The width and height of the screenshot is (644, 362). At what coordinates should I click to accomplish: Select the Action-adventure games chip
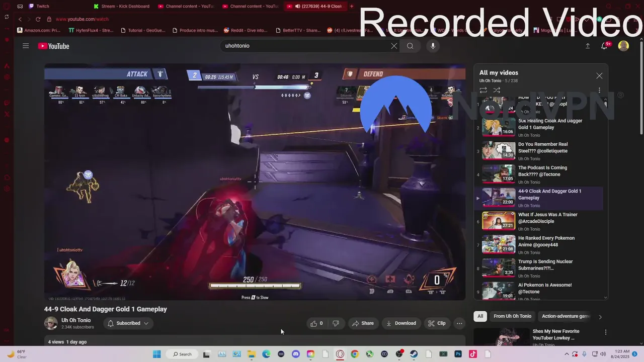click(x=566, y=316)
